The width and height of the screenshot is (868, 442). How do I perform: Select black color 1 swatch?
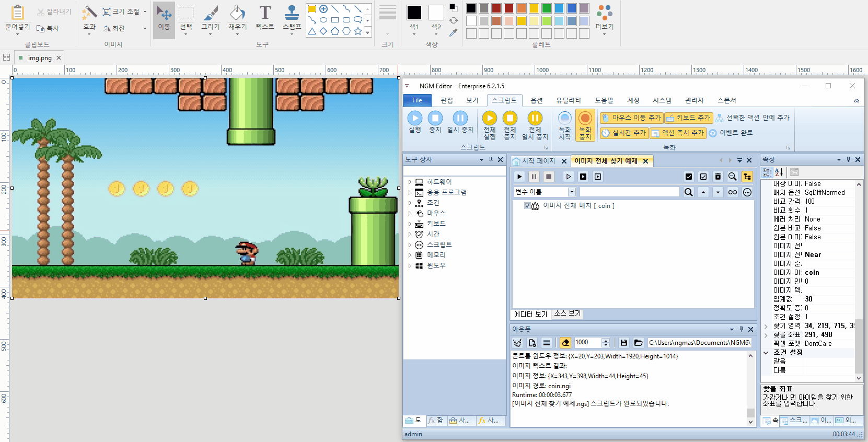click(414, 13)
